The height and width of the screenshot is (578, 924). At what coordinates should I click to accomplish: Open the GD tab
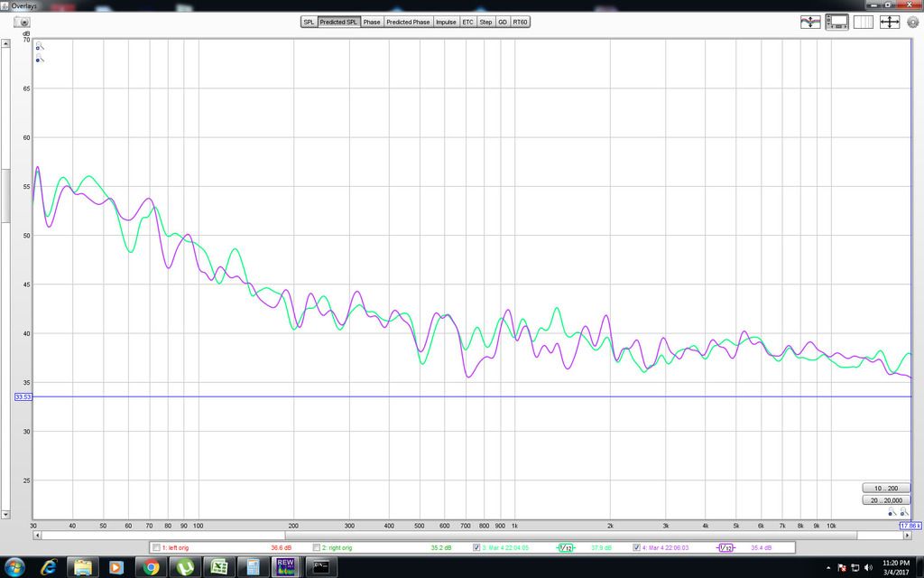coord(503,22)
